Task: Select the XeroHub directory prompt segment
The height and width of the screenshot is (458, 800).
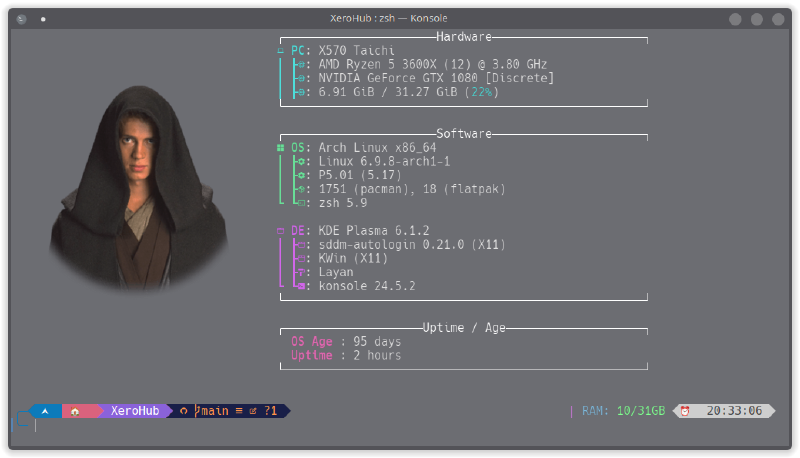Action: pyautogui.click(x=134, y=411)
